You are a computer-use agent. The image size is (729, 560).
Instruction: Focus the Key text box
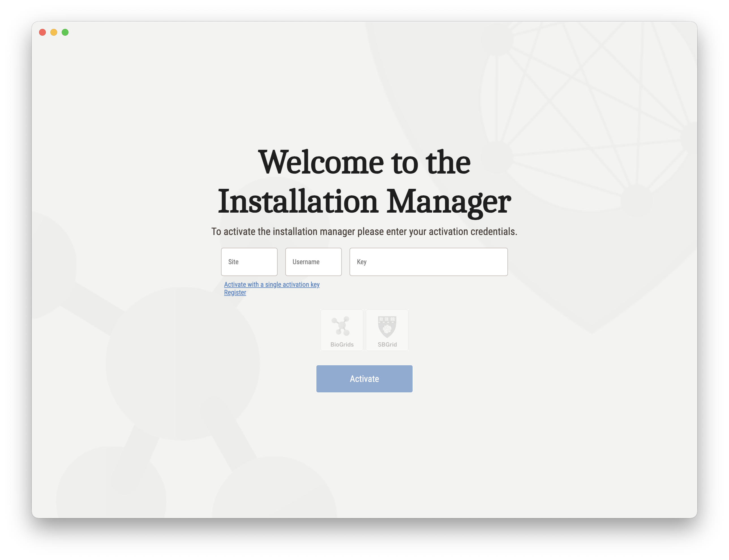tap(428, 262)
